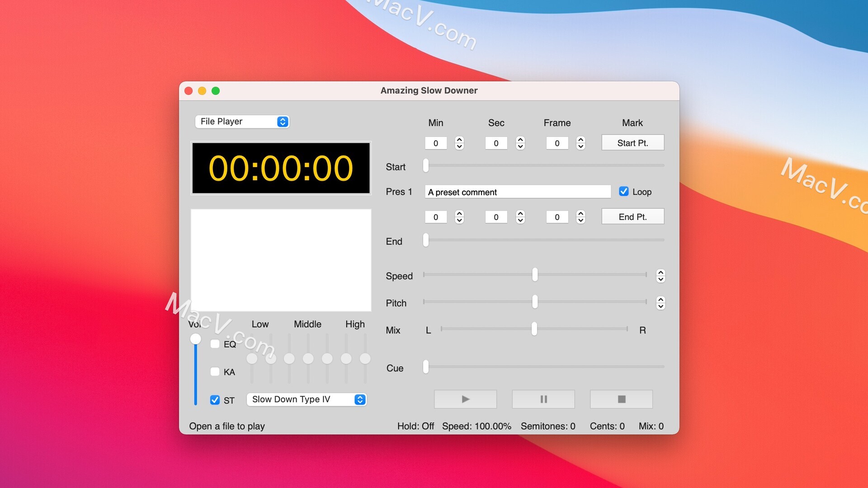Click the Middle EQ band center slider
Image resolution: width=868 pixels, height=488 pixels.
coord(308,359)
